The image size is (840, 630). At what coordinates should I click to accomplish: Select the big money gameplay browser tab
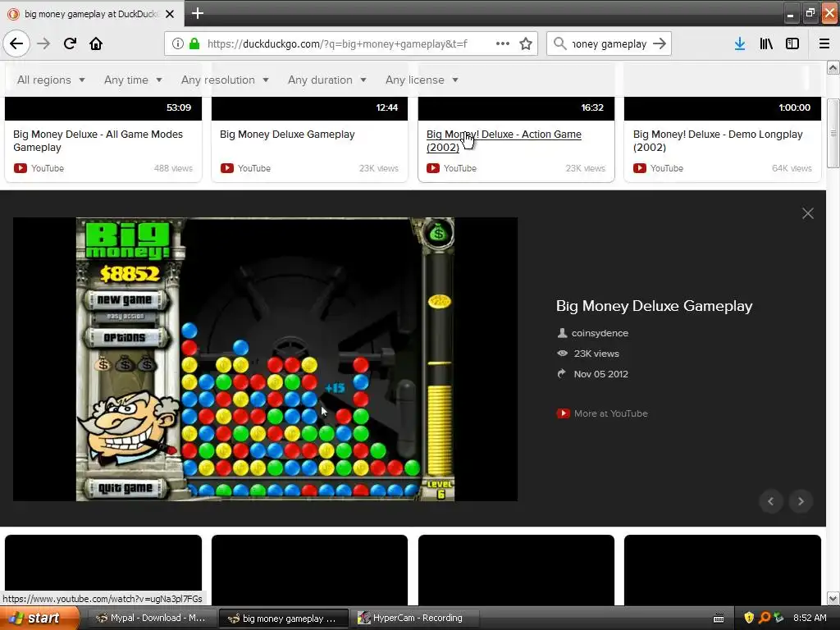pyautogui.click(x=91, y=14)
